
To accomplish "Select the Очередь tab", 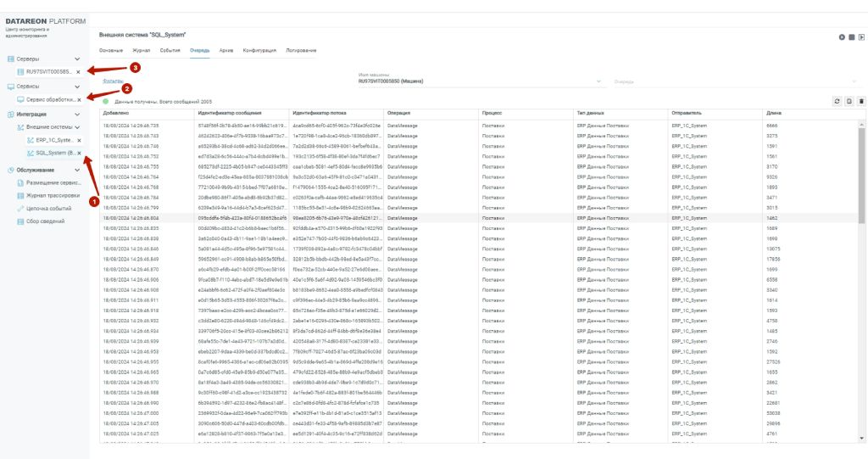I will [x=200, y=50].
